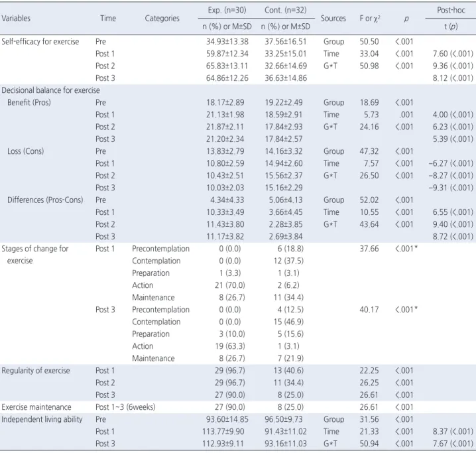
Task: Click value '37.56±16.51'
Action: pos(286,42)
